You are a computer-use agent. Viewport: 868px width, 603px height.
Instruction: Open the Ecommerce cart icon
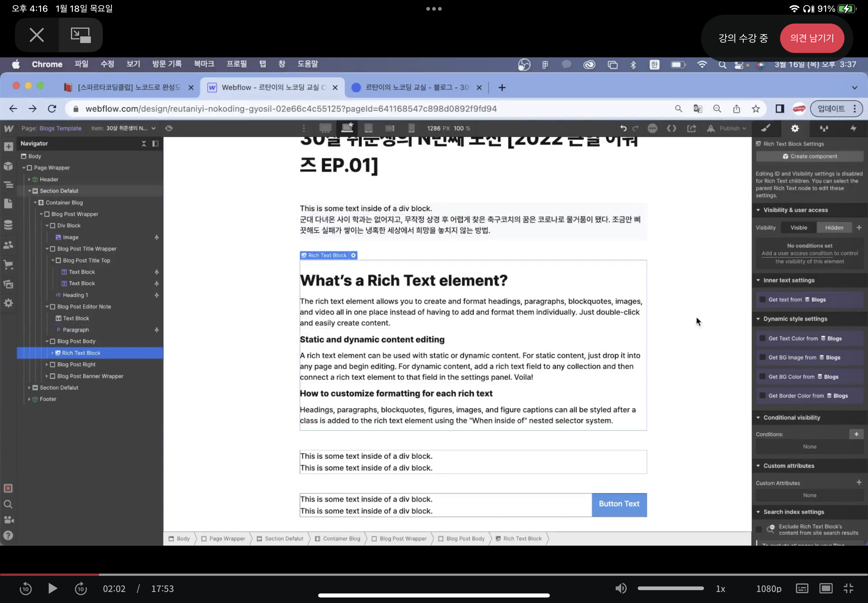8,264
